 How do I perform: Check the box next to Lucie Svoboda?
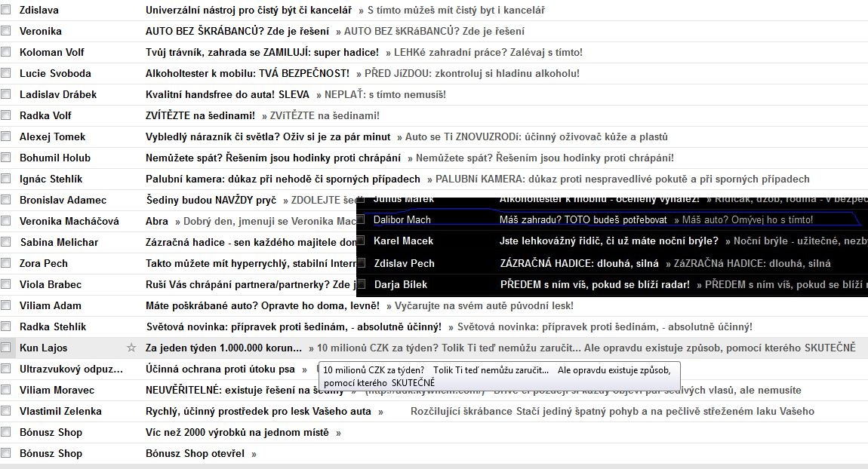[x=5, y=73]
